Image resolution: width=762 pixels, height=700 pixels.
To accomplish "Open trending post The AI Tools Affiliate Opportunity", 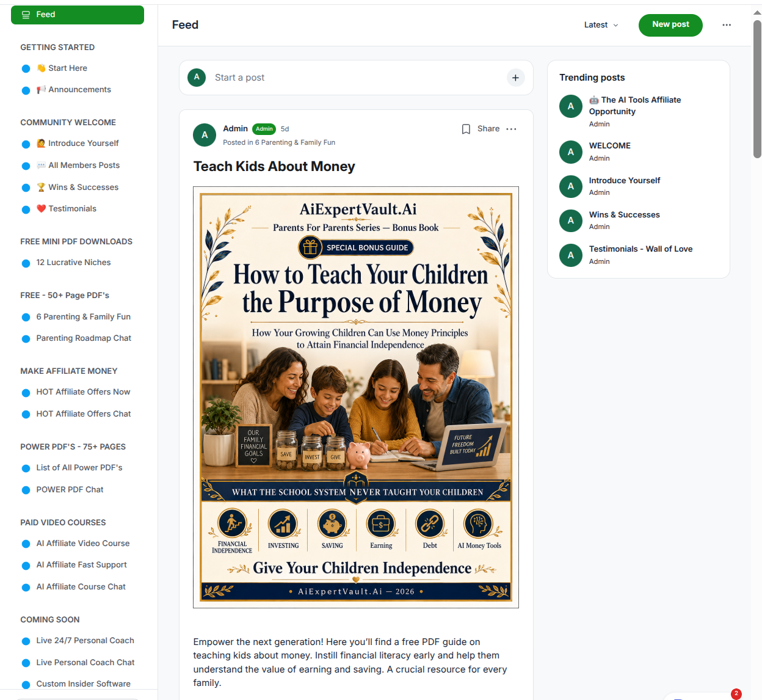I will point(635,106).
